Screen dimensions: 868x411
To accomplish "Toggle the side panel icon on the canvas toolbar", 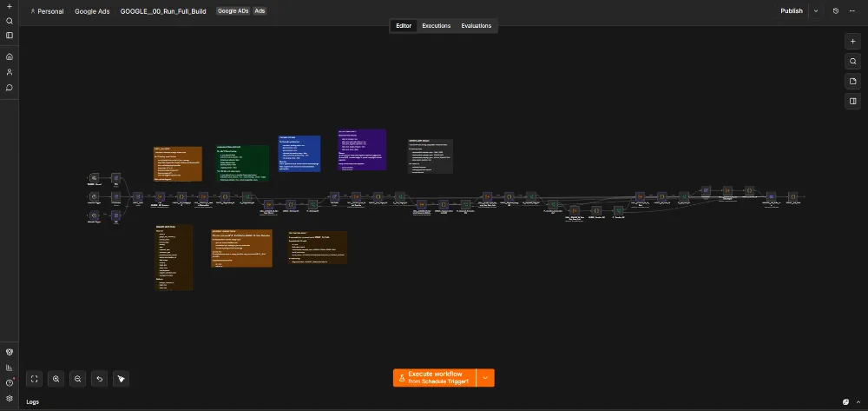I will [852, 102].
